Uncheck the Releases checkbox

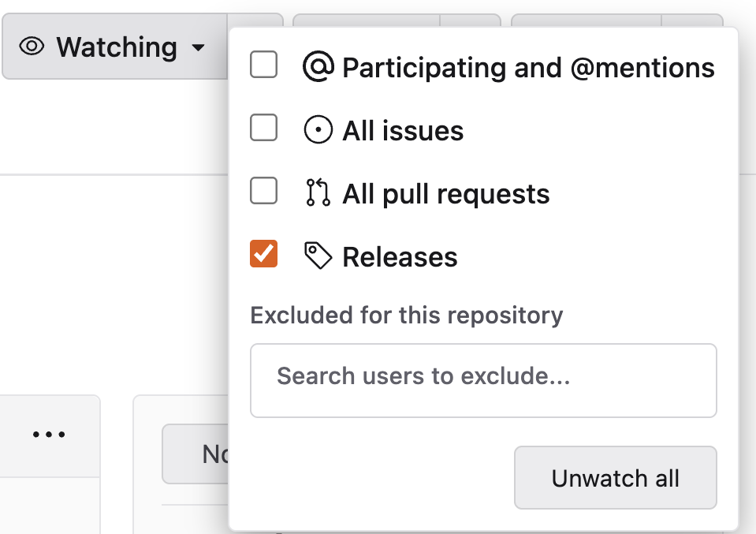[x=263, y=254]
